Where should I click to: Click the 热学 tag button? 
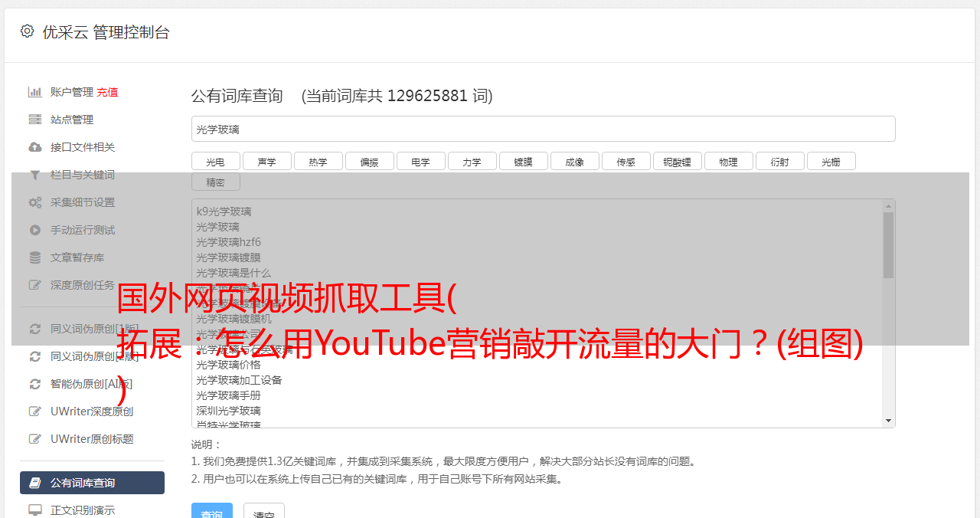[x=318, y=162]
